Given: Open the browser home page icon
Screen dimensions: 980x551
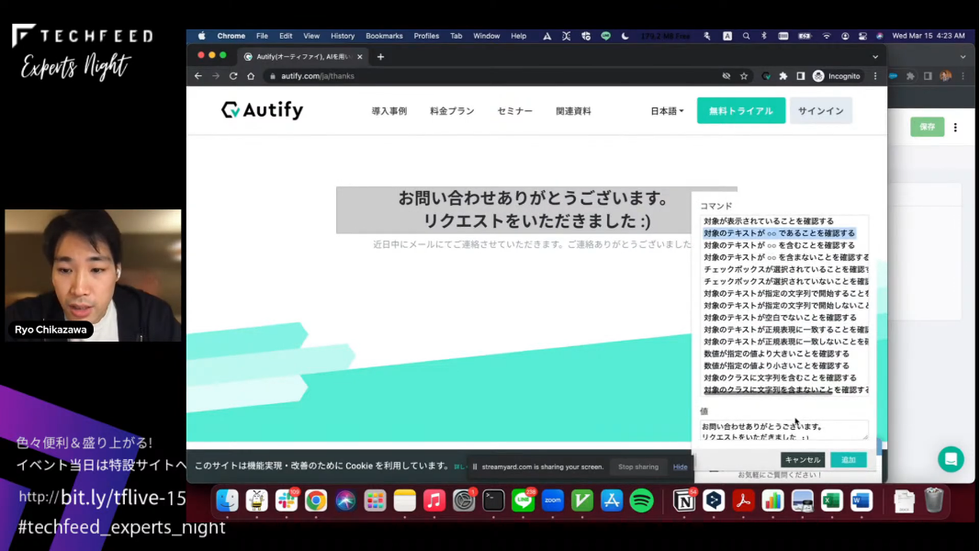Looking at the screenshot, I should tap(251, 76).
